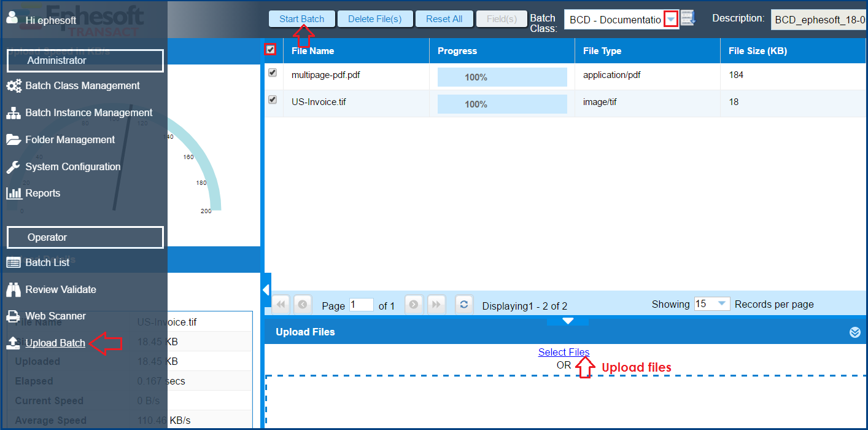Click the printer icon for Web Scanner
This screenshot has height=430, width=868.
(14, 316)
